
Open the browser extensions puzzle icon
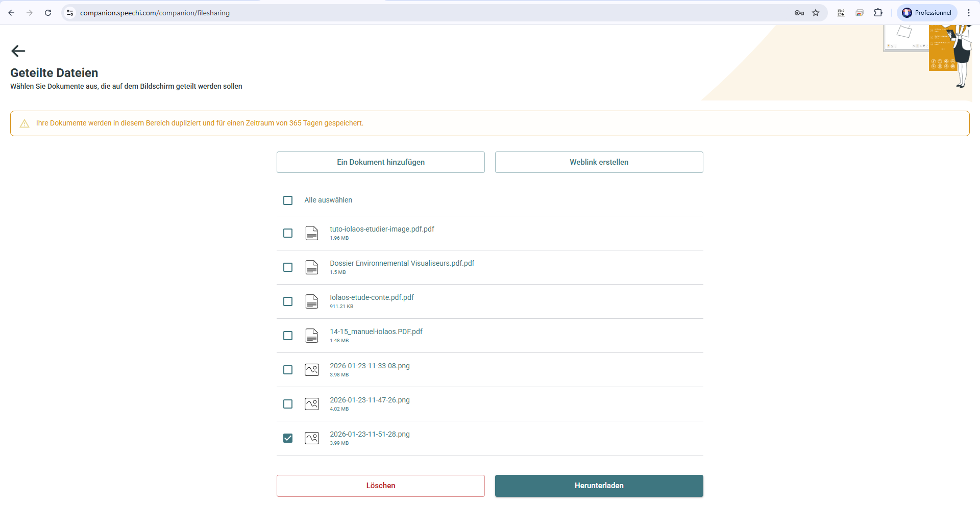[x=878, y=13]
